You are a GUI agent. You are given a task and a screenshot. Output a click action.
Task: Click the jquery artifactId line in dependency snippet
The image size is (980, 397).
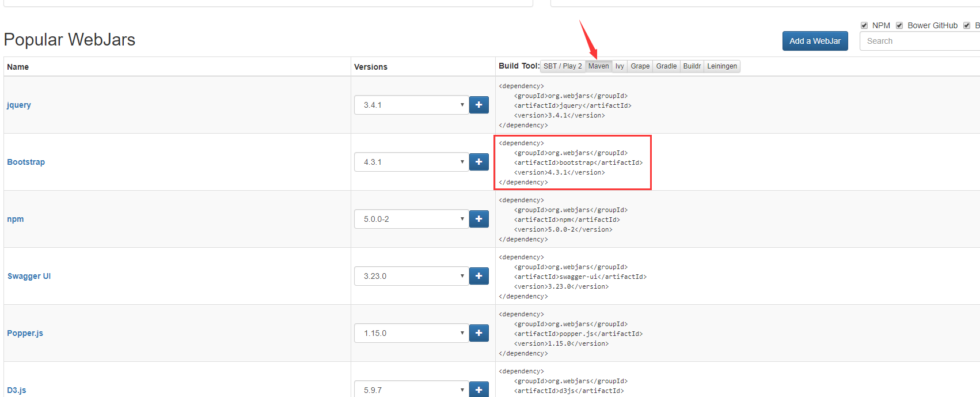coord(572,105)
